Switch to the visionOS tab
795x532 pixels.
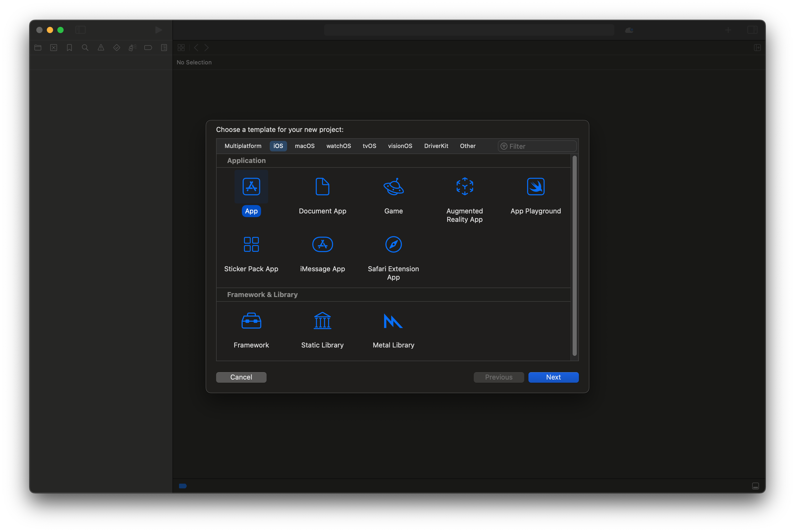[x=400, y=146]
